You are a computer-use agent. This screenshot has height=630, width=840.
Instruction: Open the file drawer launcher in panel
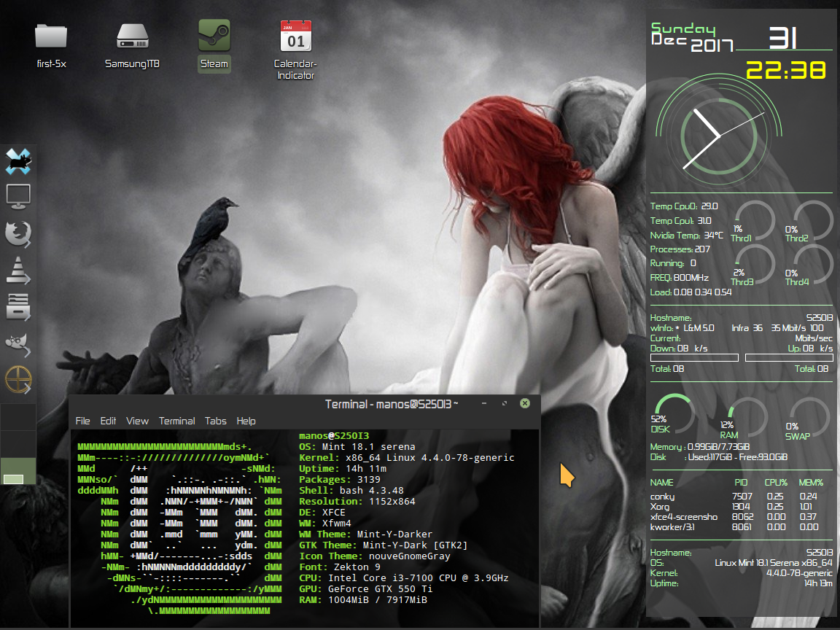point(18,307)
